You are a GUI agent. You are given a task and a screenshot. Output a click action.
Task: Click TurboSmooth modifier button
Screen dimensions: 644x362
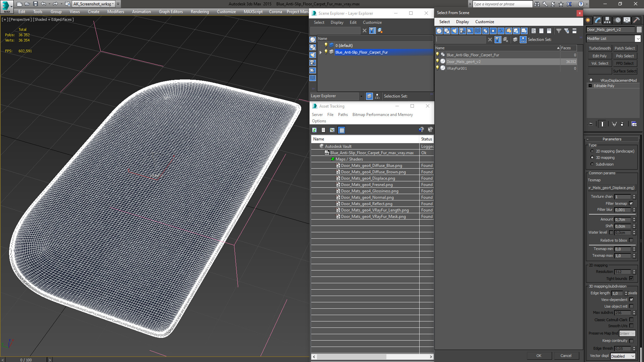tap(600, 48)
